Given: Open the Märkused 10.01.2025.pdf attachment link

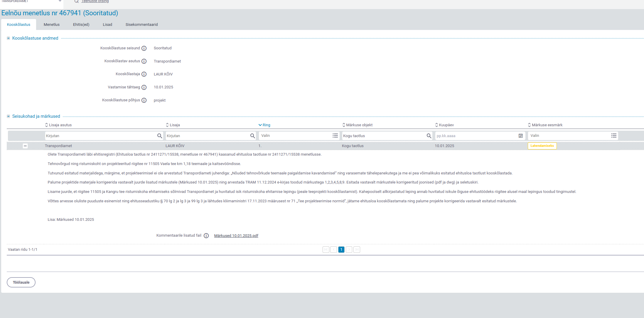Looking at the screenshot, I should 236,235.
